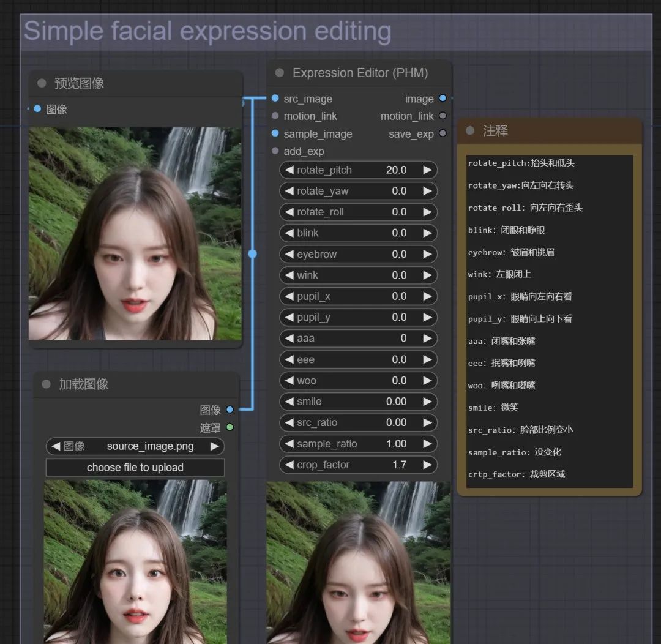Click the reroute dot on blue link
The width and height of the screenshot is (661, 644).
253,254
